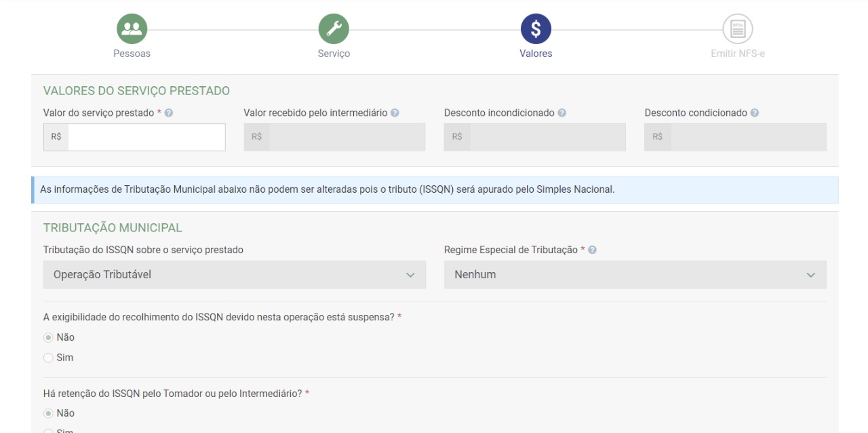
Task: Click the Emitir NFS-e document icon
Action: point(737,29)
